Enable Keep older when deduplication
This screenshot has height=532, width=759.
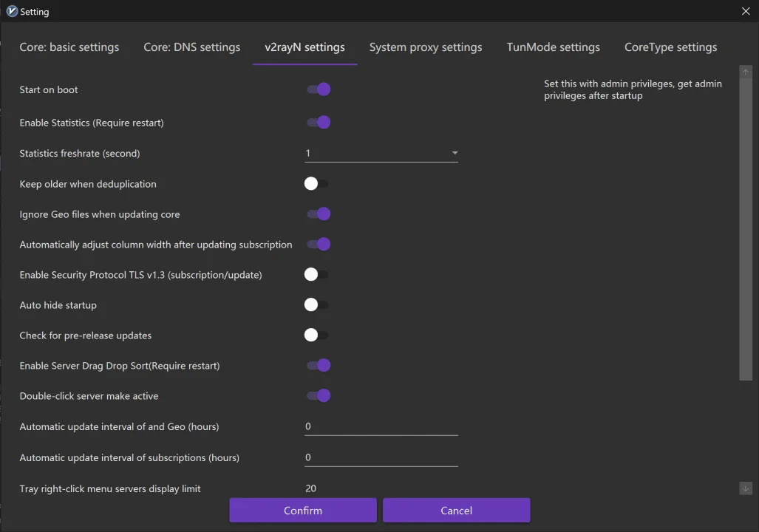(x=316, y=184)
